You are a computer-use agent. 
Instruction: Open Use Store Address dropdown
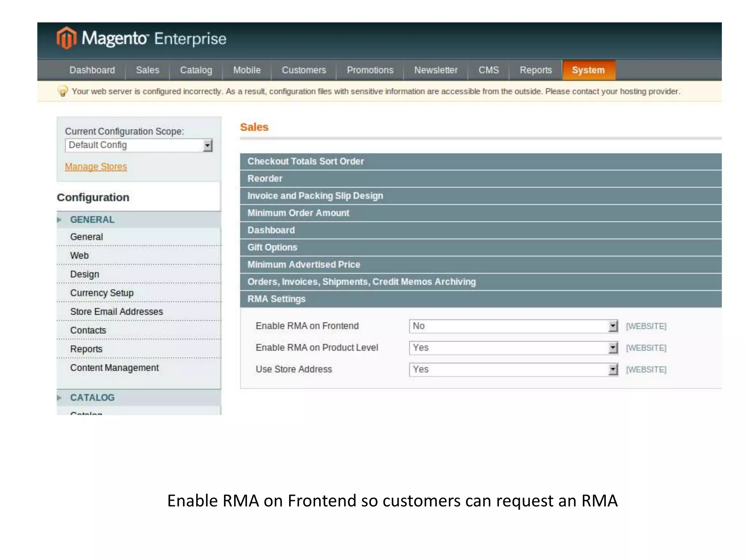[x=514, y=369]
